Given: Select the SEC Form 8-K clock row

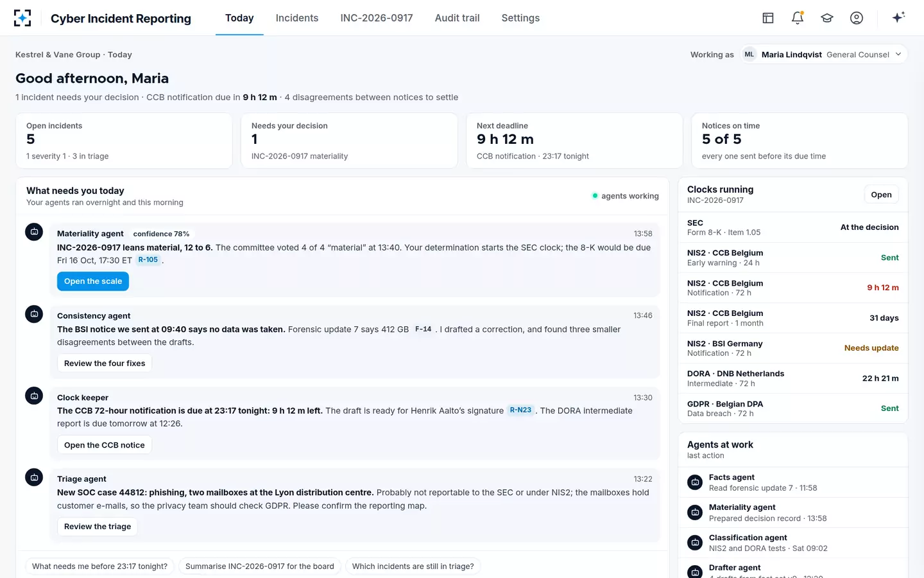Looking at the screenshot, I should (x=793, y=227).
